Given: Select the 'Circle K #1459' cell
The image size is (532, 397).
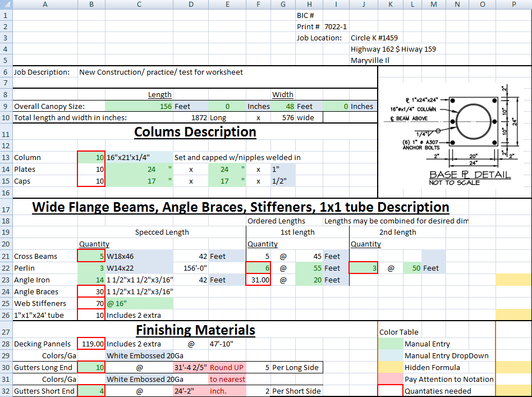Looking at the screenshot, I should pyautogui.click(x=374, y=38).
